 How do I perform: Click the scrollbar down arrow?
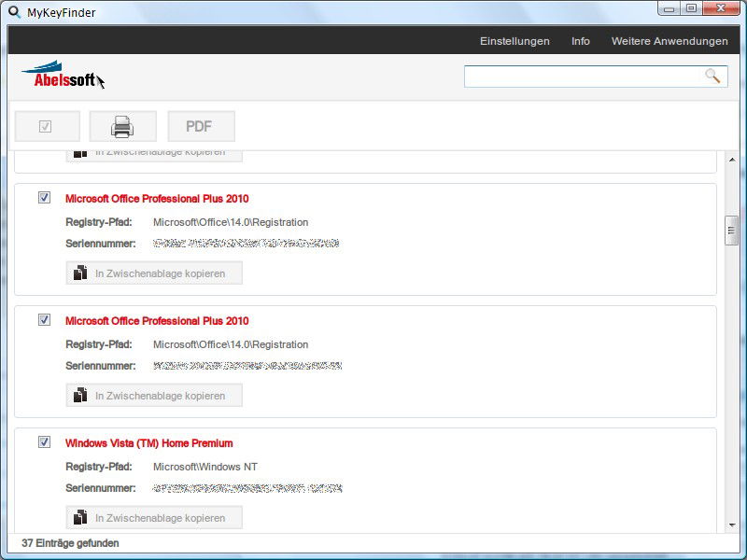732,525
